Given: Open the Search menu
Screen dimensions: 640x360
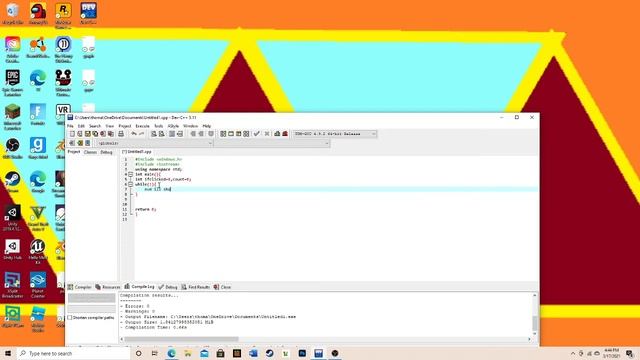Looking at the screenshot, I should [95, 126].
